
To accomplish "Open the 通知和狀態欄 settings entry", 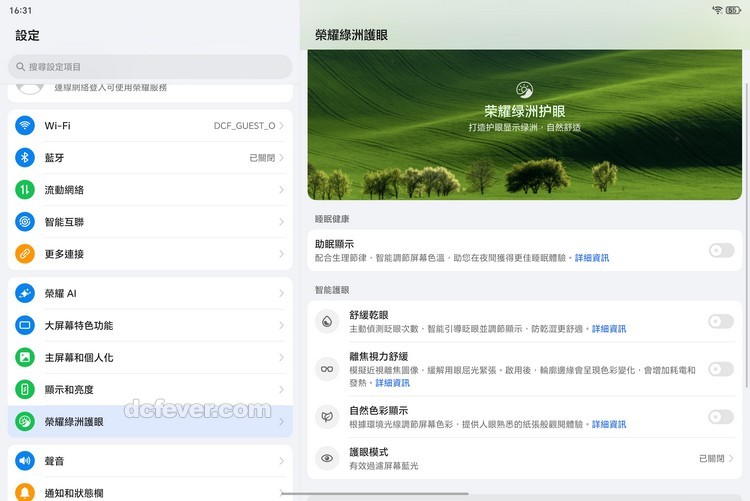I will (150, 490).
